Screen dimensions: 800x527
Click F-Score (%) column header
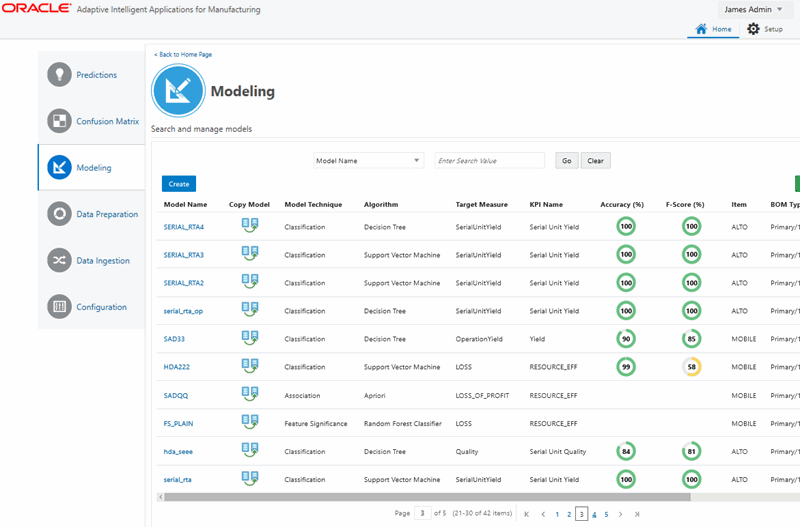point(685,205)
